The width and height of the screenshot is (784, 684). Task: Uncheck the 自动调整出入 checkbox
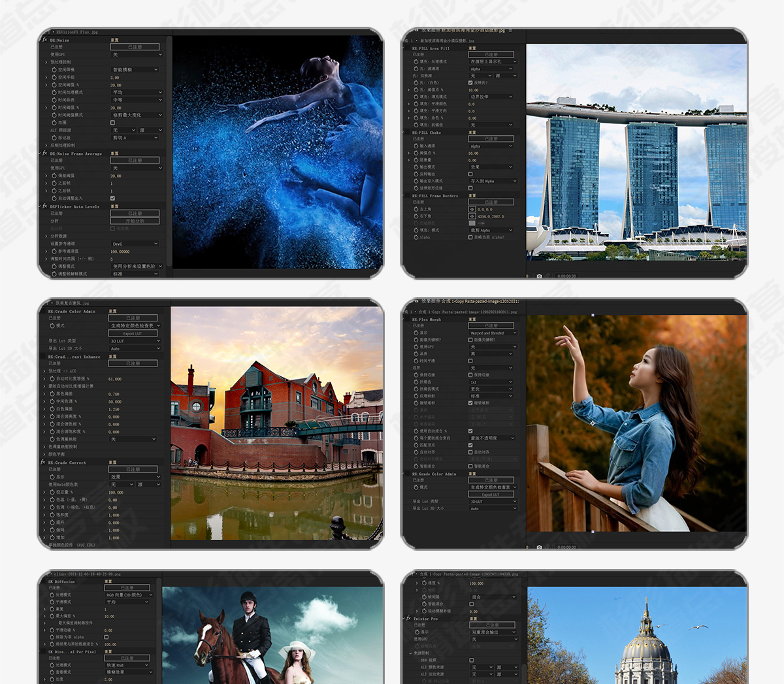112,199
